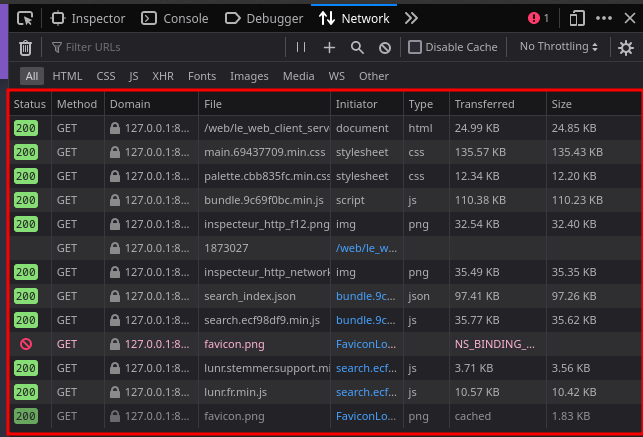Select /web/le_web_client_serv document request
Screen dimensions: 643x437
[326, 128]
